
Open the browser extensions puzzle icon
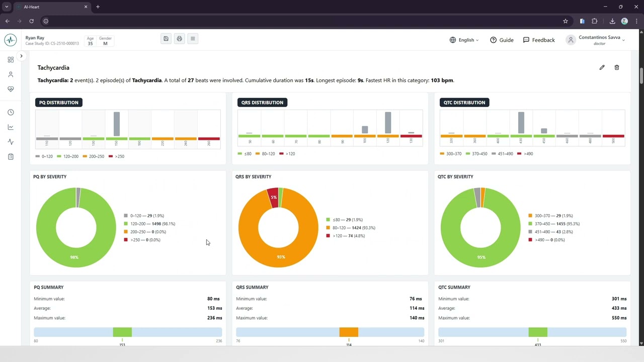tap(595, 21)
